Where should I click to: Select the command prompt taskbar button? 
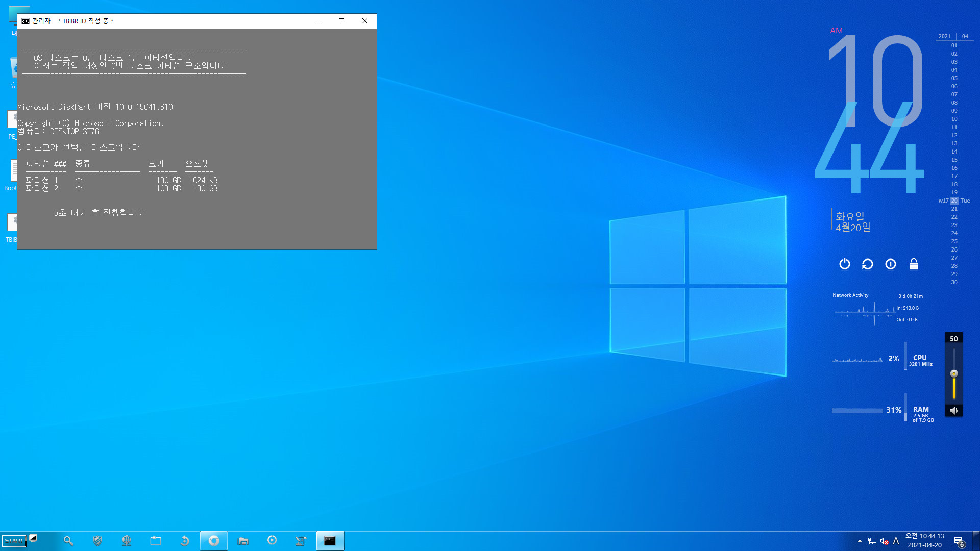330,541
